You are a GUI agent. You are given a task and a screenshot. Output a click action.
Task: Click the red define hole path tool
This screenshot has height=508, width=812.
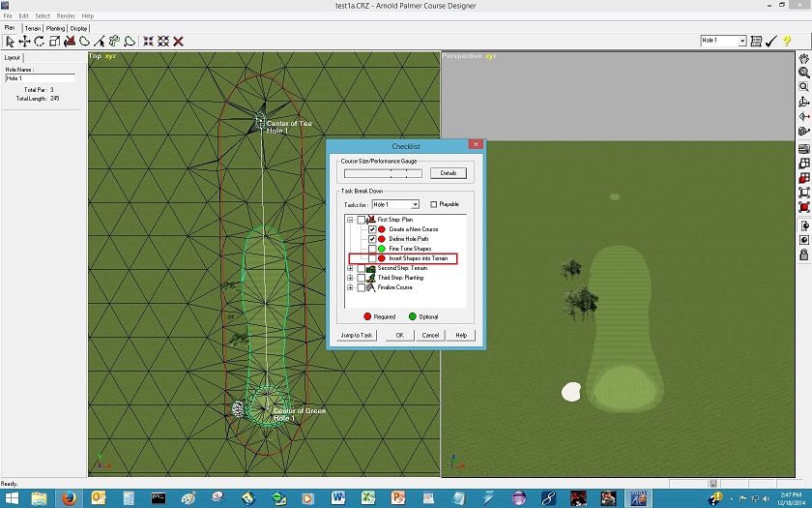pos(70,42)
